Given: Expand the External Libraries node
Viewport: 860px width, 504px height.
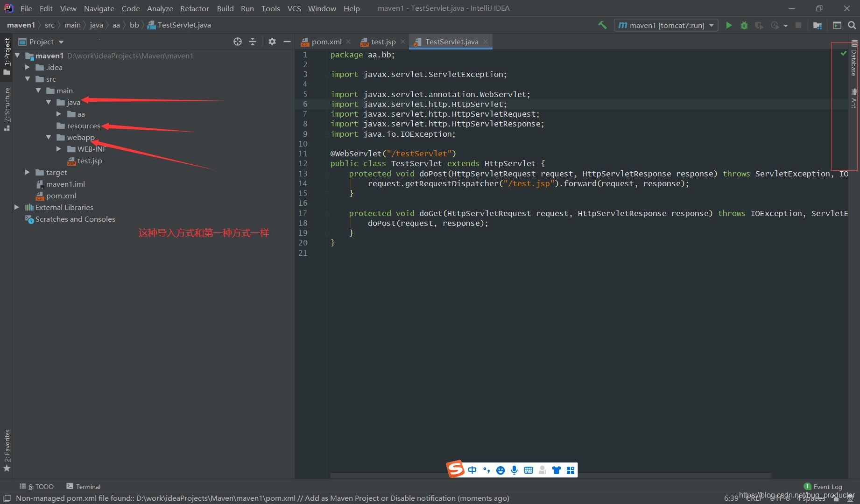Looking at the screenshot, I should click(17, 207).
